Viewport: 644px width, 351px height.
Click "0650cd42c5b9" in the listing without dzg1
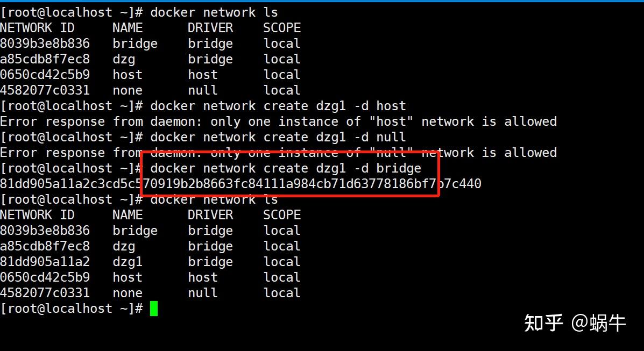click(x=45, y=75)
